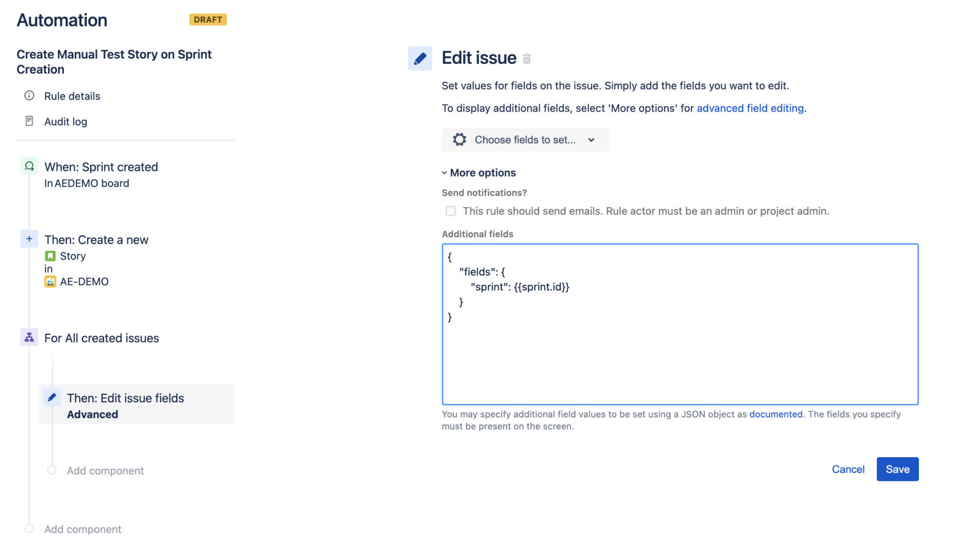Collapse the More options section
The image size is (976, 560).
click(479, 172)
